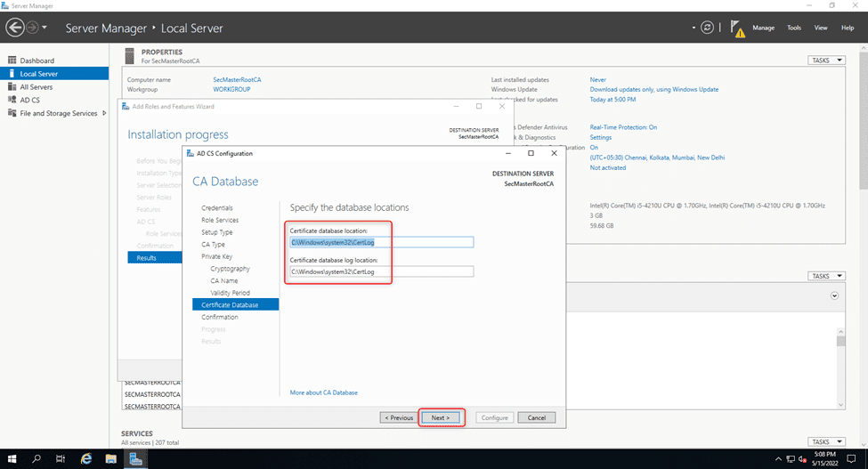Open the Tools menu
Viewport: 868px width, 469px height.
pyautogui.click(x=794, y=28)
